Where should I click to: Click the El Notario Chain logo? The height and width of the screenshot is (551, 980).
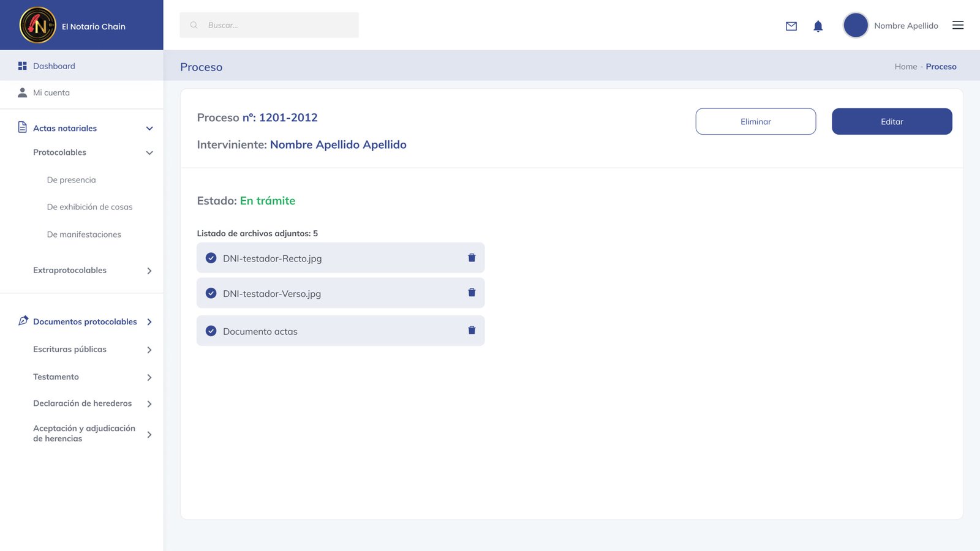38,25
